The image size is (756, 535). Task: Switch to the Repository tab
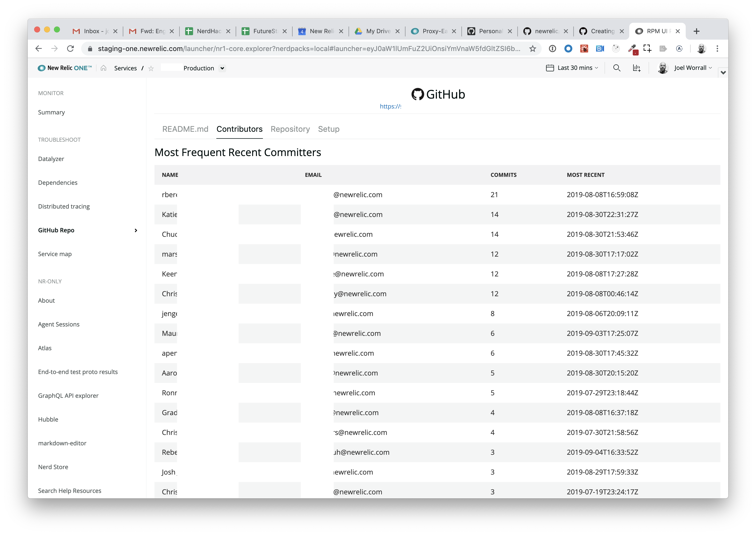290,129
